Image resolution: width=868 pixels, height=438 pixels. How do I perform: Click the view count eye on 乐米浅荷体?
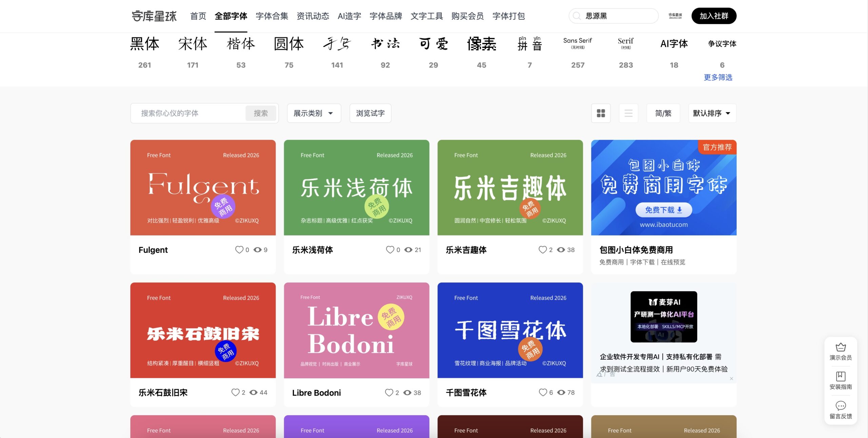409,250
